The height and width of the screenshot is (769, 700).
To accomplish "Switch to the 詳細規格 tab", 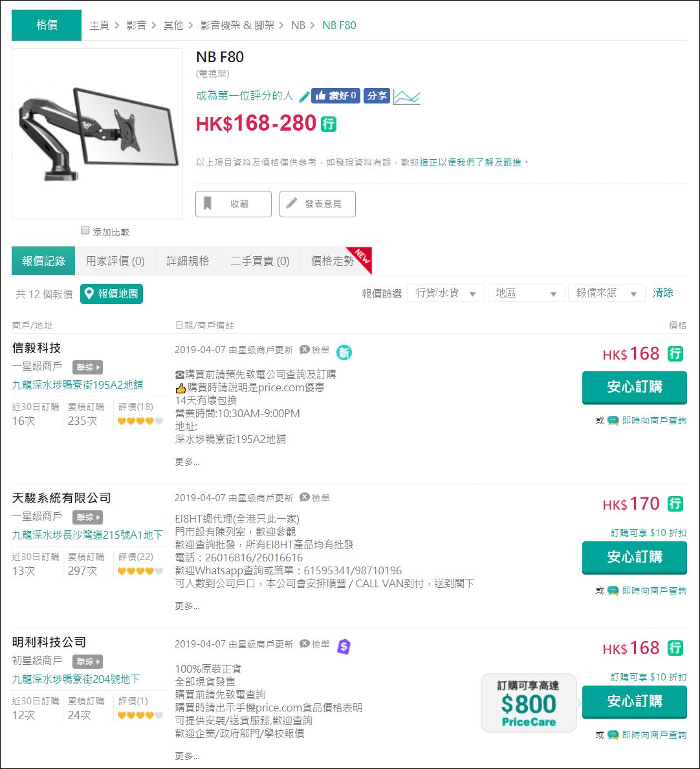I will point(188,261).
